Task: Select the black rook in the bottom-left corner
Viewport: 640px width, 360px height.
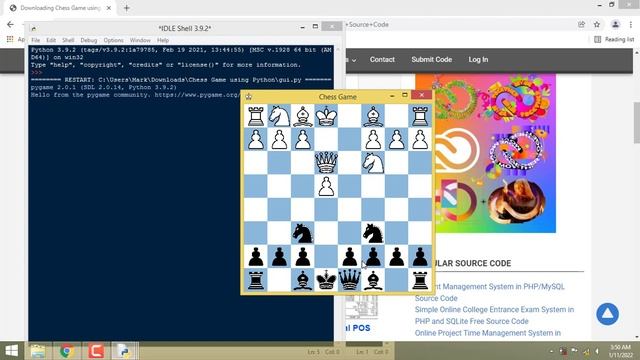Action: tap(256, 280)
